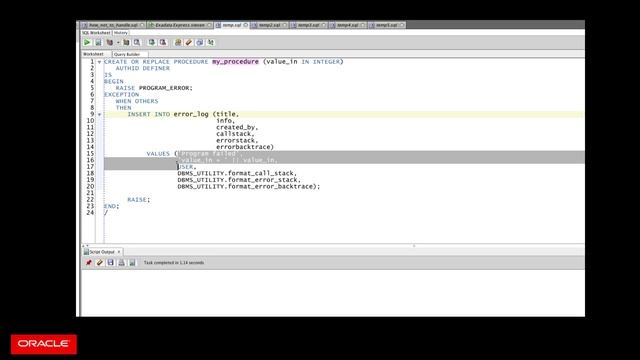Click the END keyword on line 23
The width and height of the screenshot is (640, 360).
pos(110,206)
